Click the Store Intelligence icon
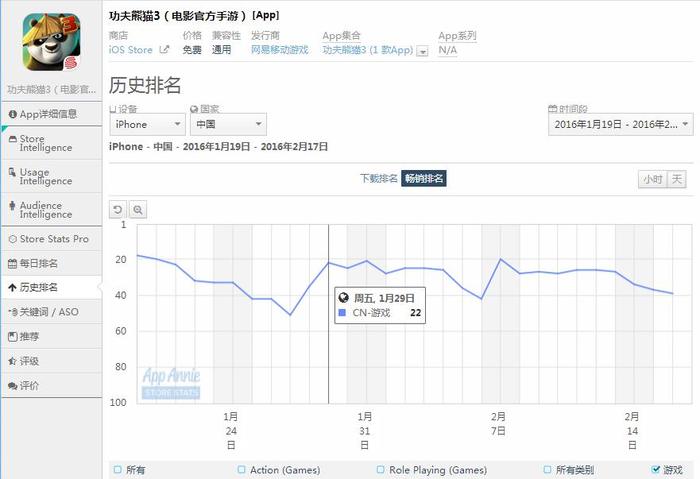The height and width of the screenshot is (479, 700). [x=13, y=139]
